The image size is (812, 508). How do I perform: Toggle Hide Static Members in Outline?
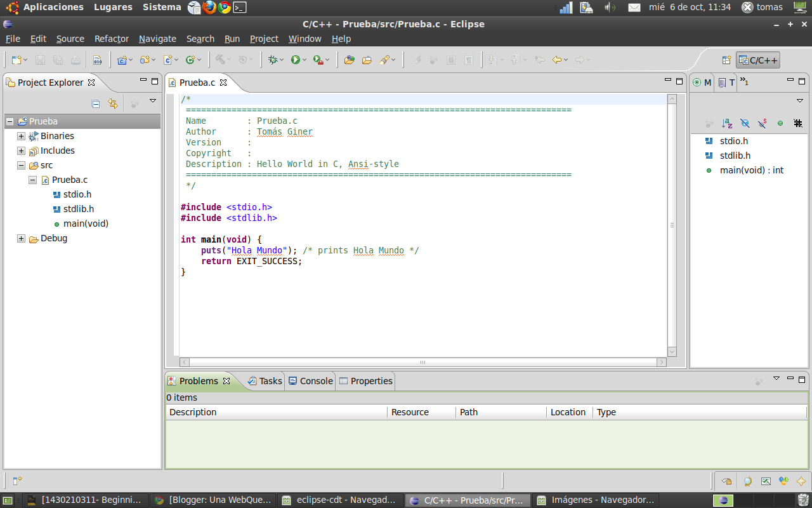[762, 123]
